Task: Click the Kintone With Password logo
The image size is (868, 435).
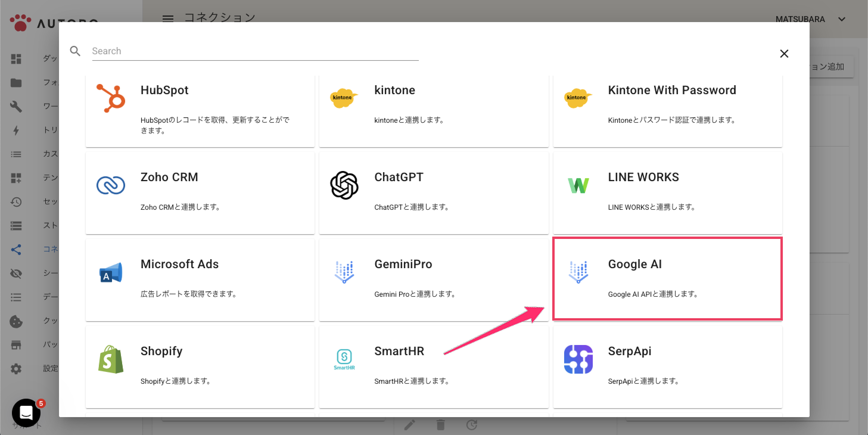Action: point(578,98)
